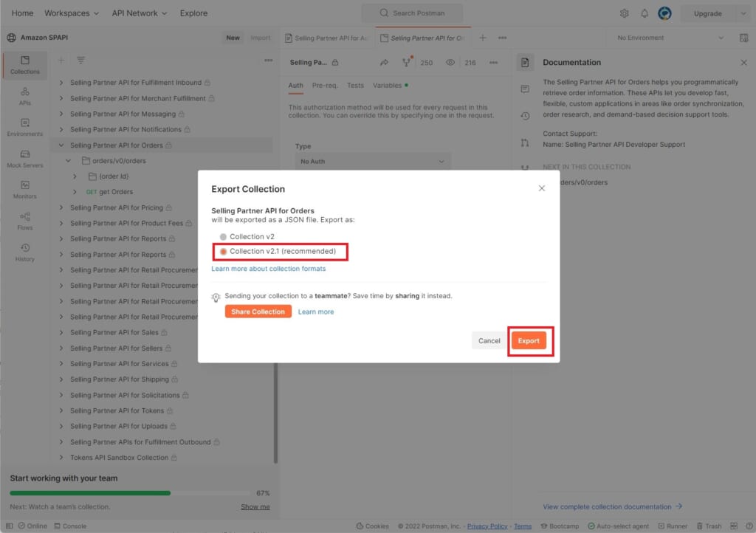
Task: Click the collections list scrollbar
Action: 276,413
